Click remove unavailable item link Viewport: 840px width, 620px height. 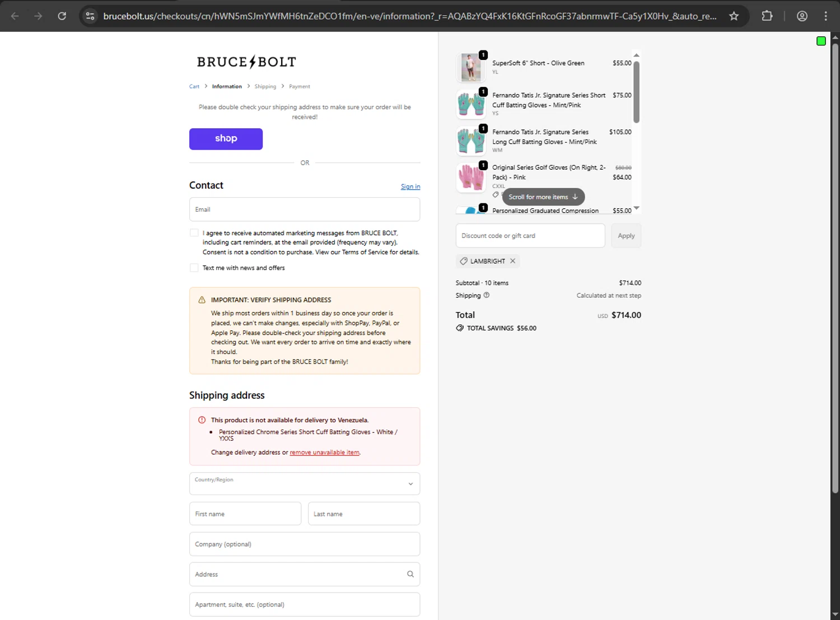(324, 453)
